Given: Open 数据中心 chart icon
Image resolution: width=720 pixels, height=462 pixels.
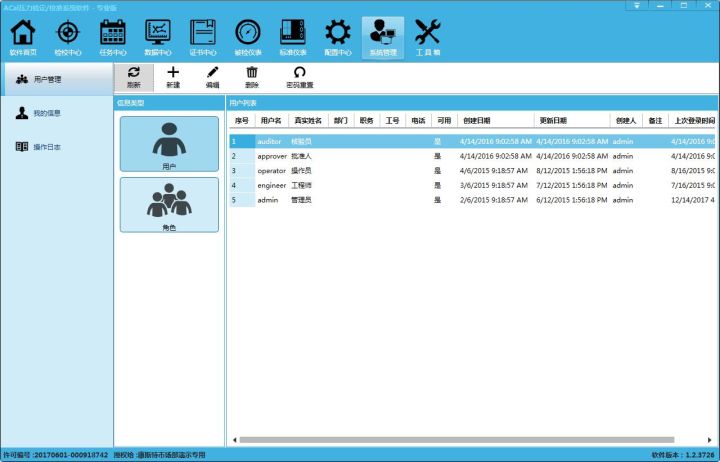Looking at the screenshot, I should 157,37.
